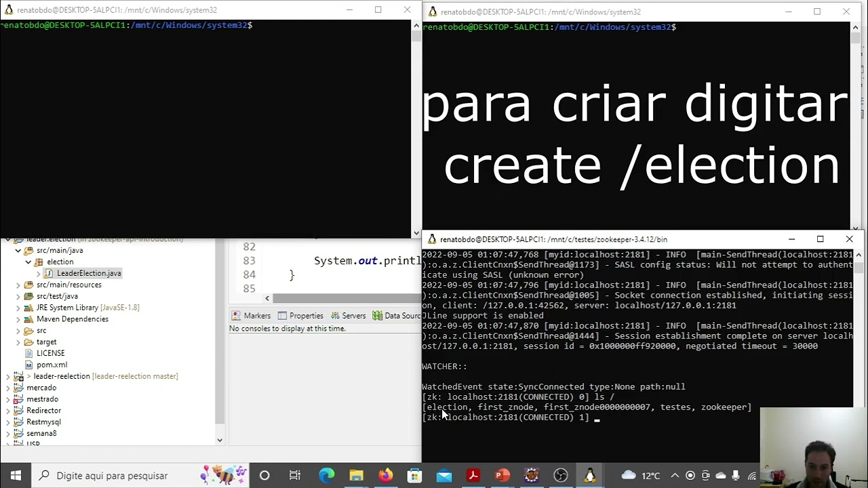Screen dimensions: 868x488
Task: Launch Microsoft Edge from taskbar
Action: point(326,476)
